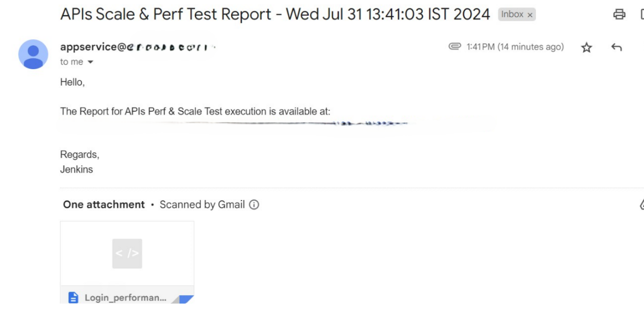Remove the Inbox label using its x
Screen dimensions: 644x310
click(530, 15)
